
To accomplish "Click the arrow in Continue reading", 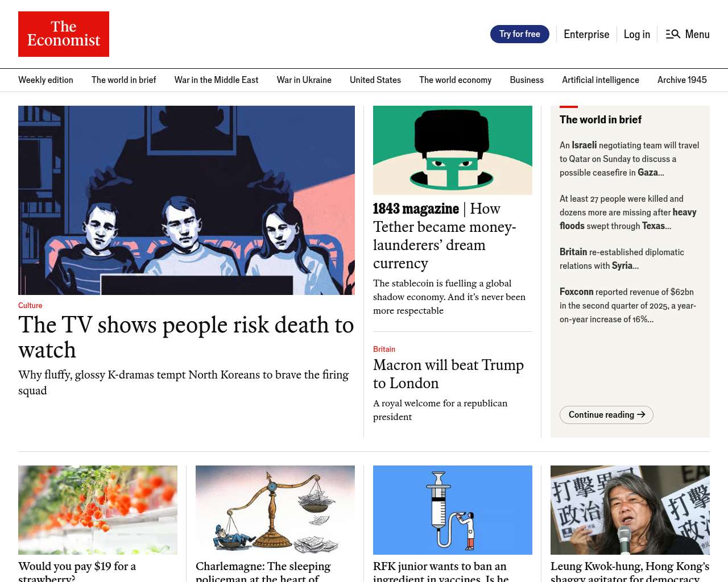I will [641, 414].
